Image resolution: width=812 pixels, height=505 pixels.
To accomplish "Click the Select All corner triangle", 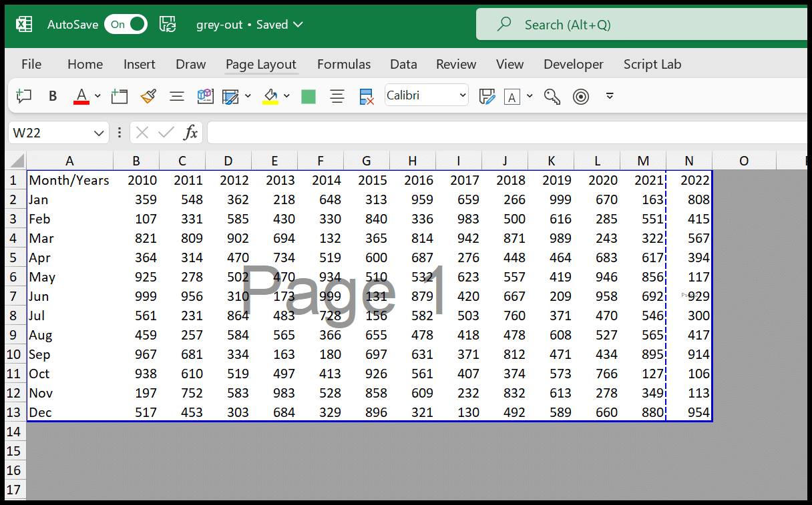I will click(15, 161).
